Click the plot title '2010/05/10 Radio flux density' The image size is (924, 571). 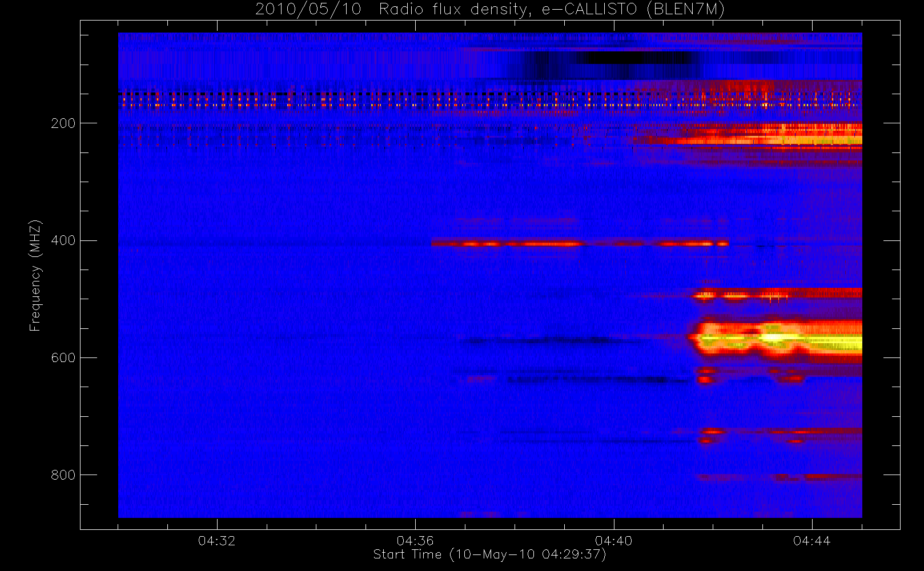[x=490, y=9]
